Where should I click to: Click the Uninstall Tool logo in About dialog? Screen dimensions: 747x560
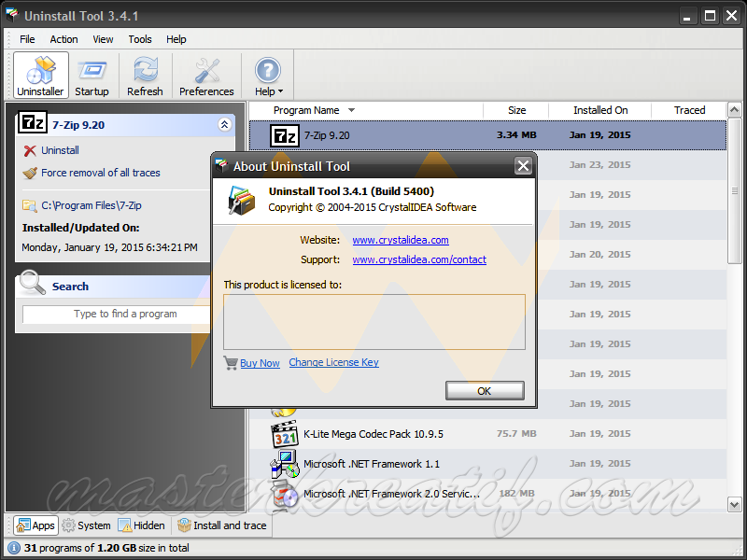click(x=242, y=200)
